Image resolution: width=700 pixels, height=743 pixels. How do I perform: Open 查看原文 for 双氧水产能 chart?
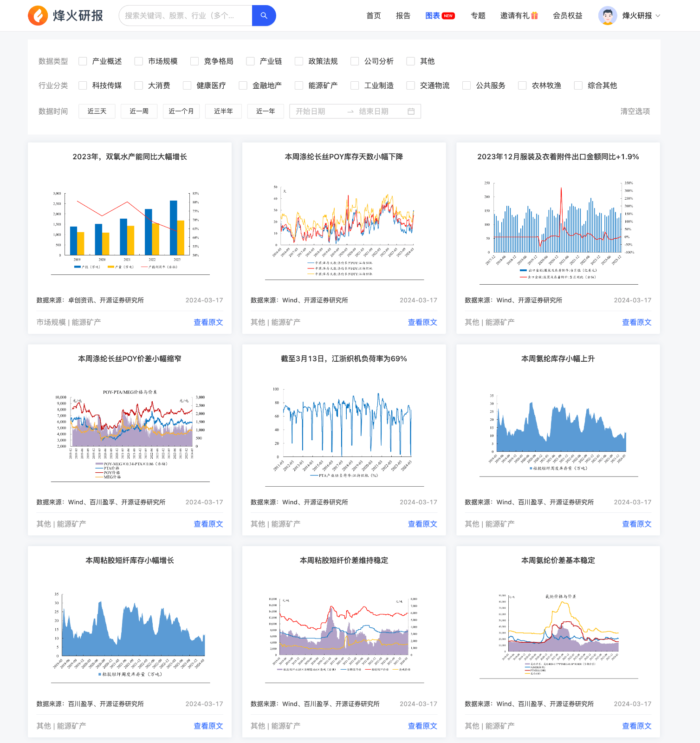208,322
